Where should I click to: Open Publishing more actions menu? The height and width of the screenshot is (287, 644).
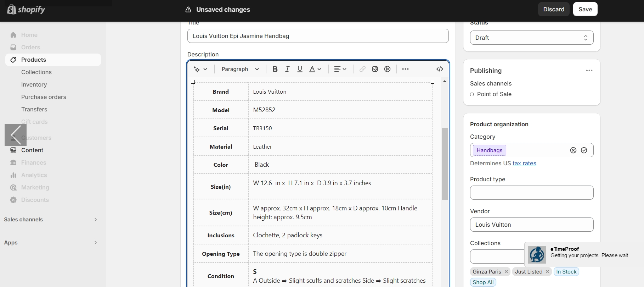coord(589,71)
